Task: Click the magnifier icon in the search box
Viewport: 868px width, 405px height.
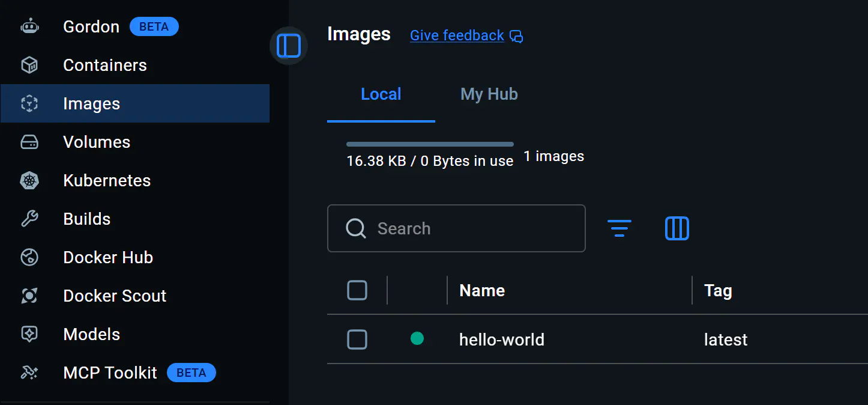Action: point(356,228)
